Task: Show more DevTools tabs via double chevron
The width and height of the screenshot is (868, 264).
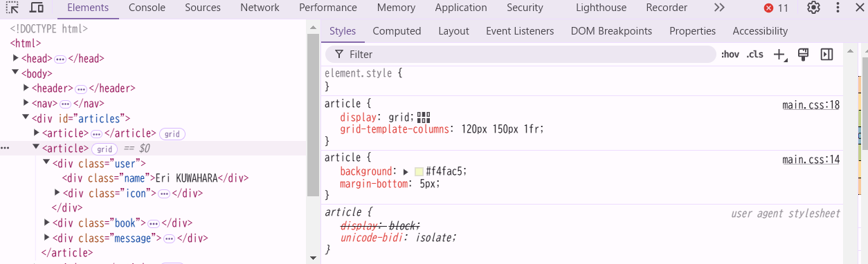Action: pyautogui.click(x=719, y=8)
